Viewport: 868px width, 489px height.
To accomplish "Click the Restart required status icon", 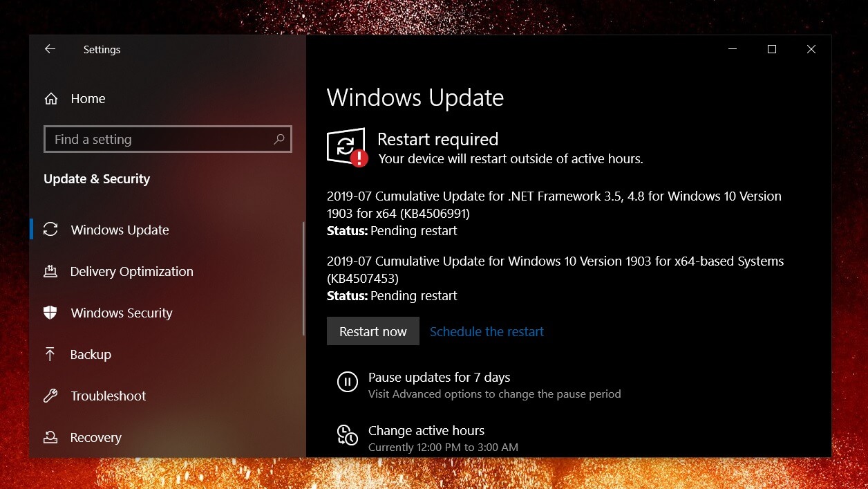I will pyautogui.click(x=347, y=147).
